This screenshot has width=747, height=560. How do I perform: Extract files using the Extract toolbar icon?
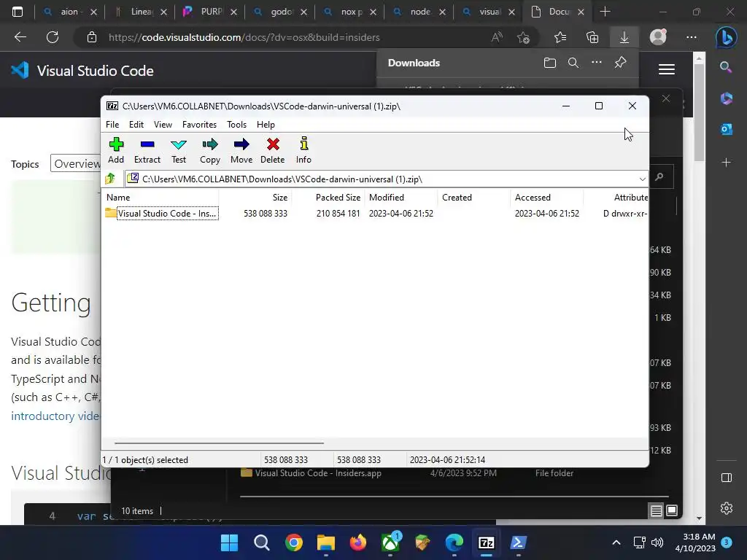147,150
